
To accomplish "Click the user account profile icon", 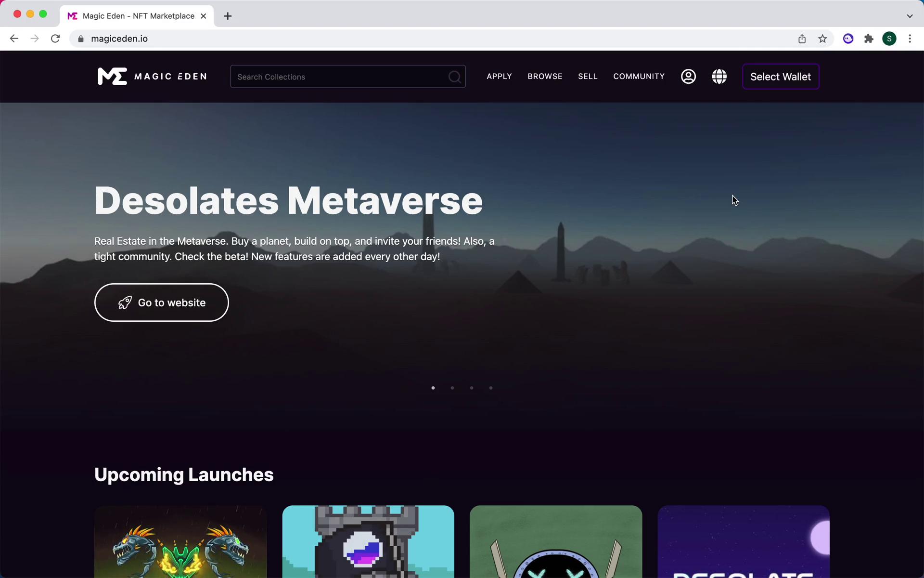I will coord(689,76).
